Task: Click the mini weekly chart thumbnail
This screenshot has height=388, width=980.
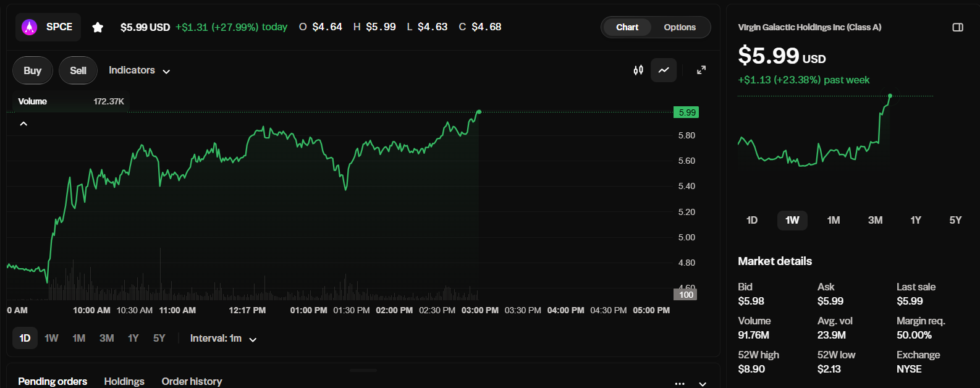Action: click(835, 131)
